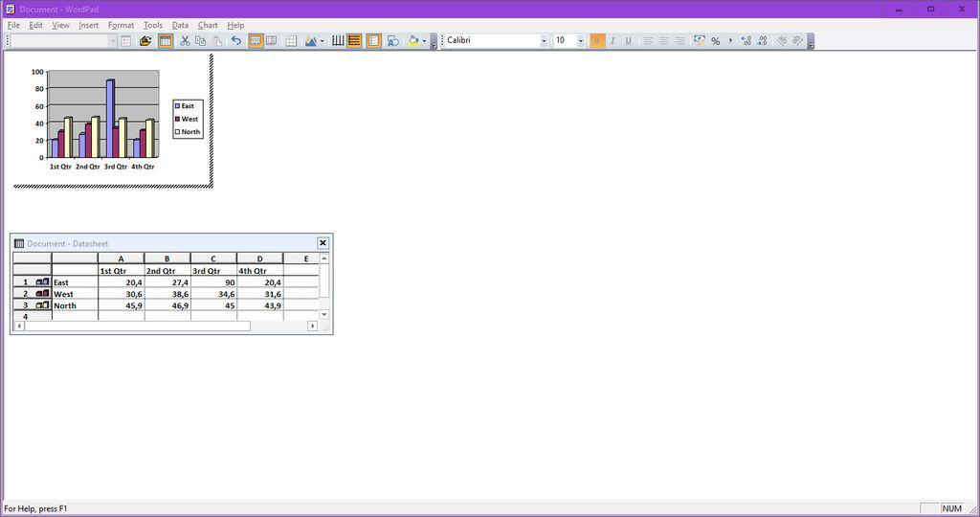Click the Cut scissors icon
This screenshot has width=980, height=517.
point(185,40)
